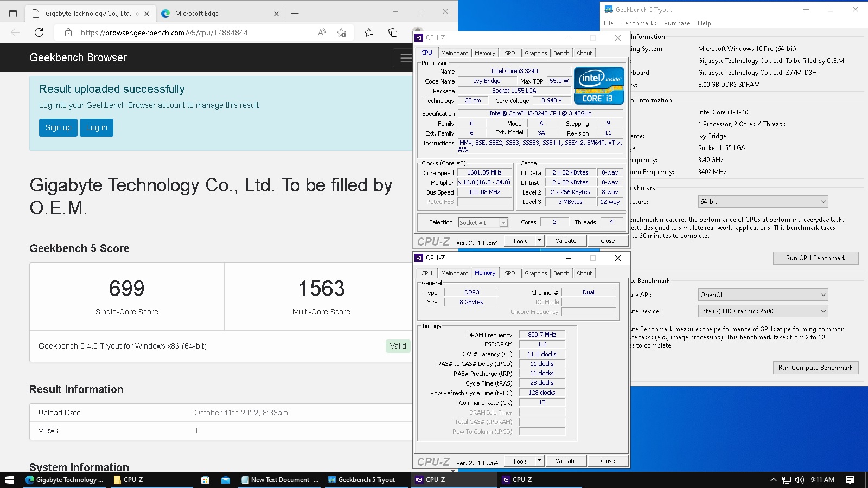Image resolution: width=868 pixels, height=488 pixels.
Task: Open Mainboard tab in upper CPU-Z window
Action: tap(455, 53)
